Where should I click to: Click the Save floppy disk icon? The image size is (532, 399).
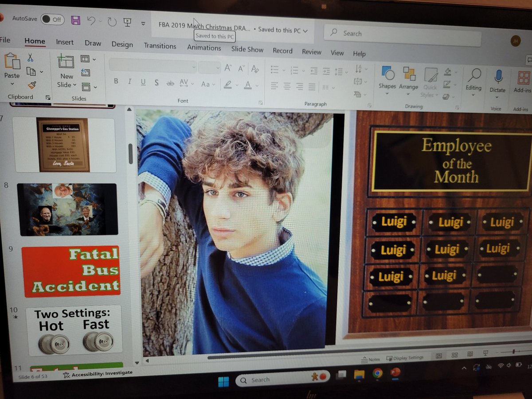coord(76,20)
